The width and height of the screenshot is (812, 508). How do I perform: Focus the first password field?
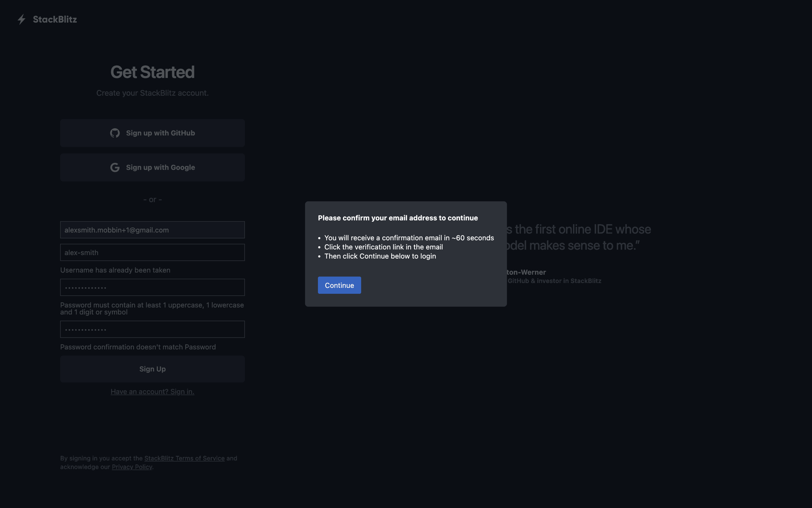coord(152,287)
